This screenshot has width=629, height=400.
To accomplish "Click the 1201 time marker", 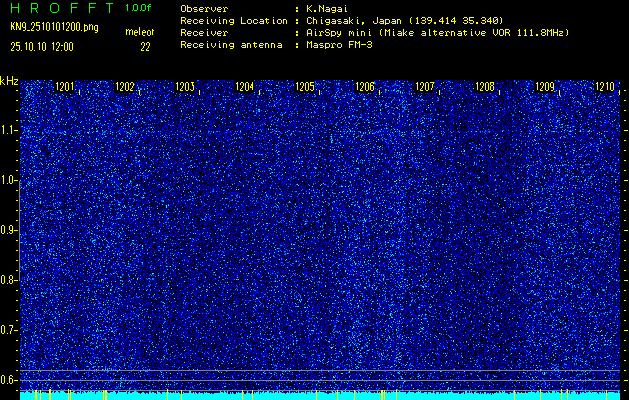I will [x=64, y=88].
